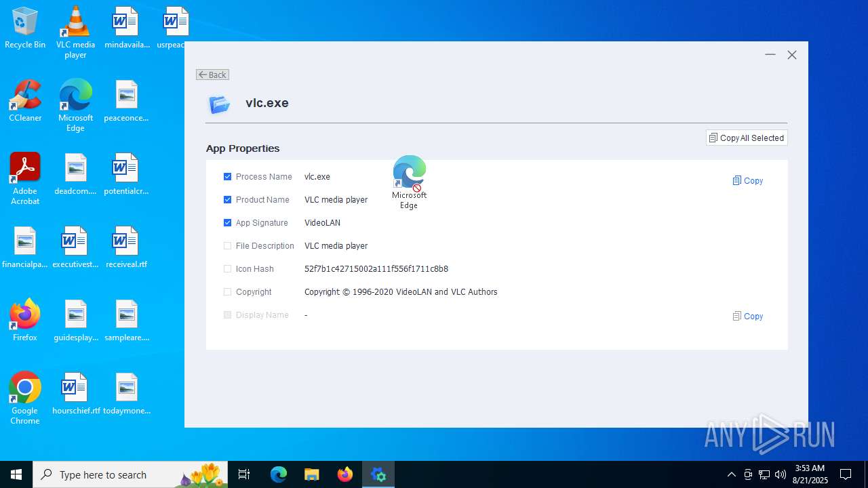Click the active gear app taskbar icon
The image size is (868, 488).
click(x=378, y=474)
